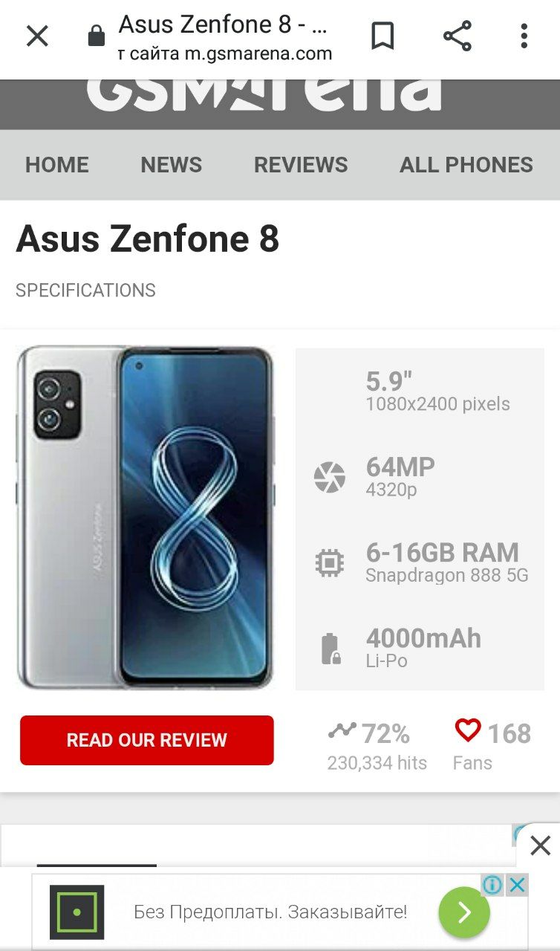Open the share icon in the toolbar

coord(457,36)
